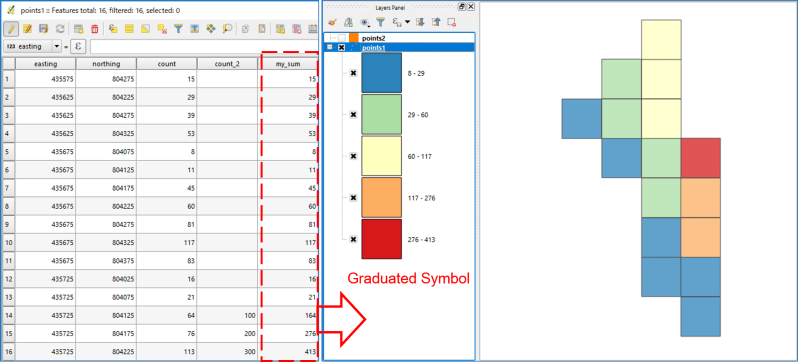Click the add feature icon
This screenshot has width=798, height=362.
[78, 29]
